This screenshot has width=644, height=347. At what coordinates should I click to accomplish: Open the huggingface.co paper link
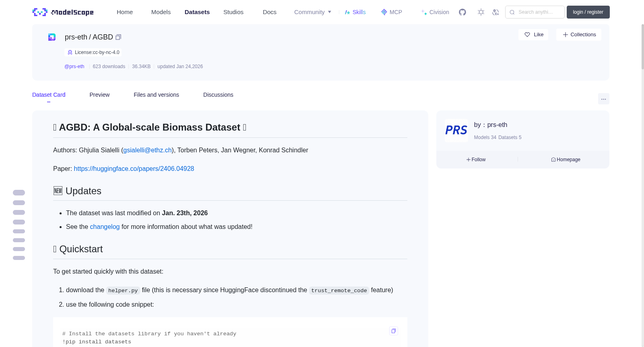[134, 168]
